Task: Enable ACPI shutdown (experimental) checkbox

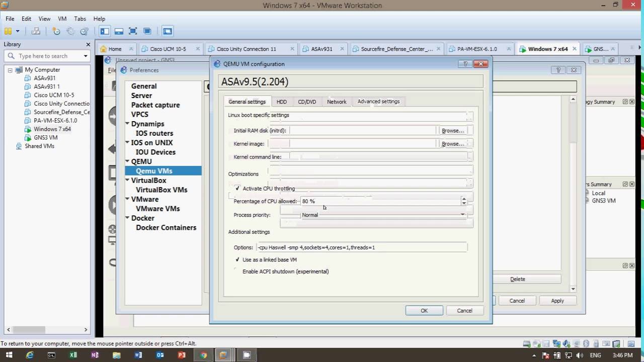Action: tap(237, 271)
